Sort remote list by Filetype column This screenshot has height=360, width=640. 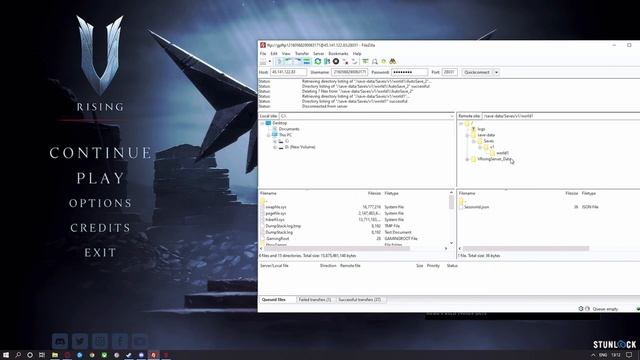(589, 193)
